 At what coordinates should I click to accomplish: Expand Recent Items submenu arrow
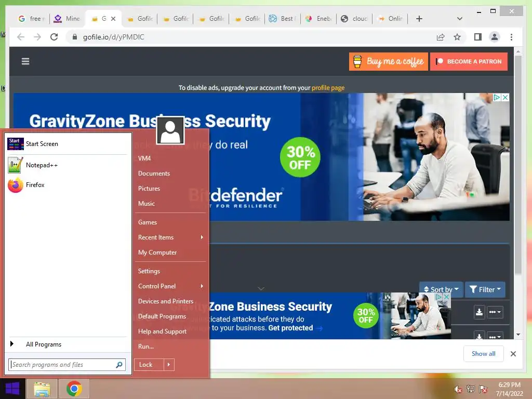click(x=202, y=237)
